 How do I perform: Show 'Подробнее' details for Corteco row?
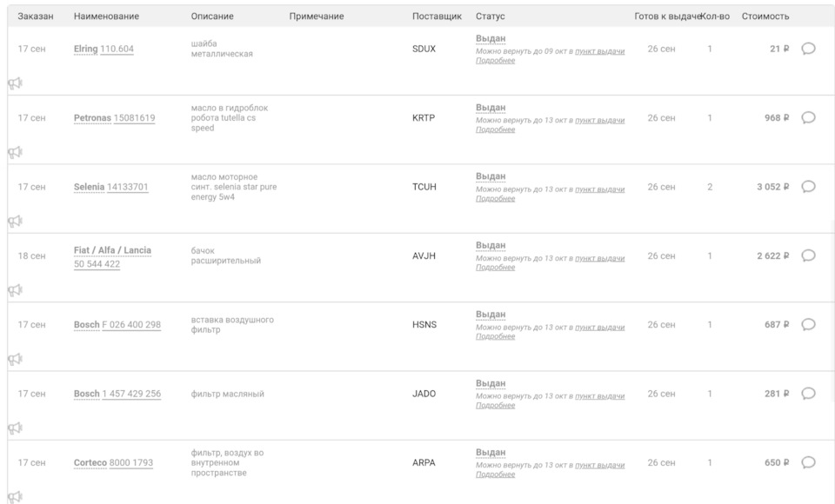pos(495,474)
